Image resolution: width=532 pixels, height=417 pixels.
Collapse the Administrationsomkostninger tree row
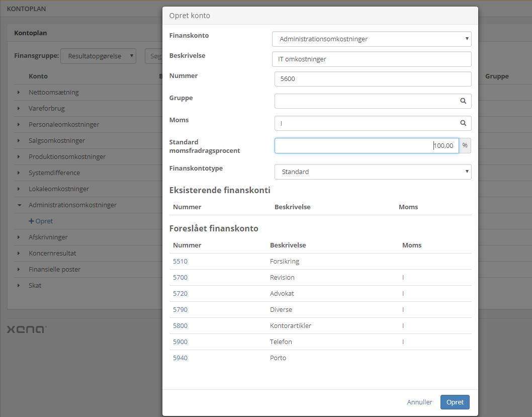tap(19, 205)
